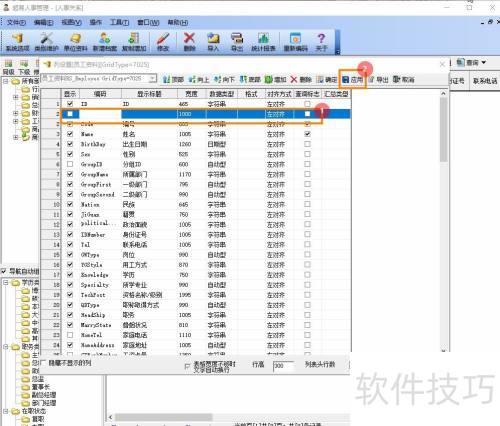The image size is (500, 426).
Task: Open the 单位资料 toolbar icon
Action: (75, 42)
